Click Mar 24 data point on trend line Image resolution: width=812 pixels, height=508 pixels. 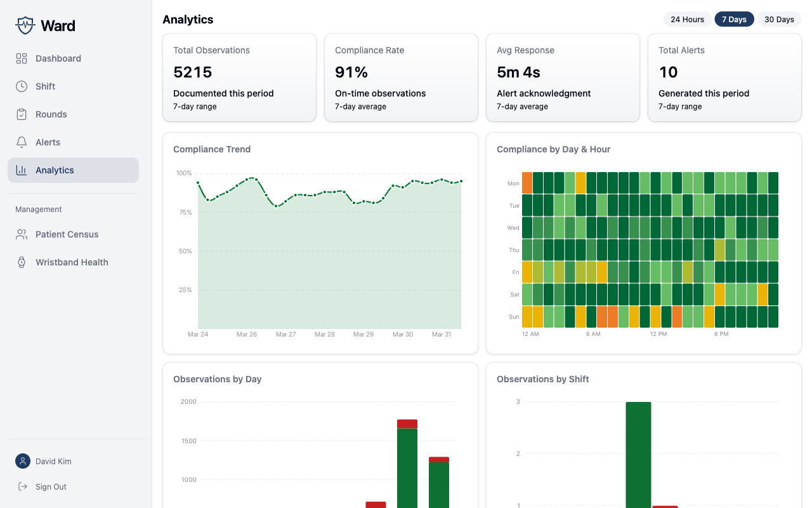point(198,183)
